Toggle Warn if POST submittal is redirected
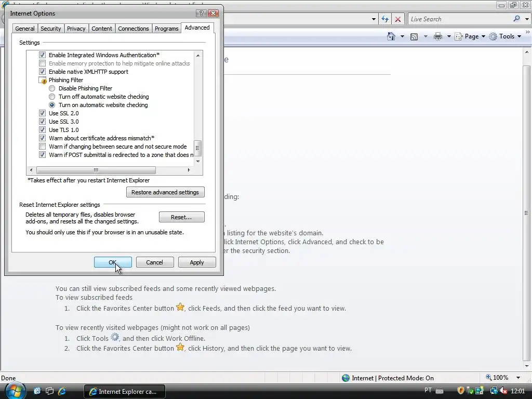 pyautogui.click(x=42, y=155)
